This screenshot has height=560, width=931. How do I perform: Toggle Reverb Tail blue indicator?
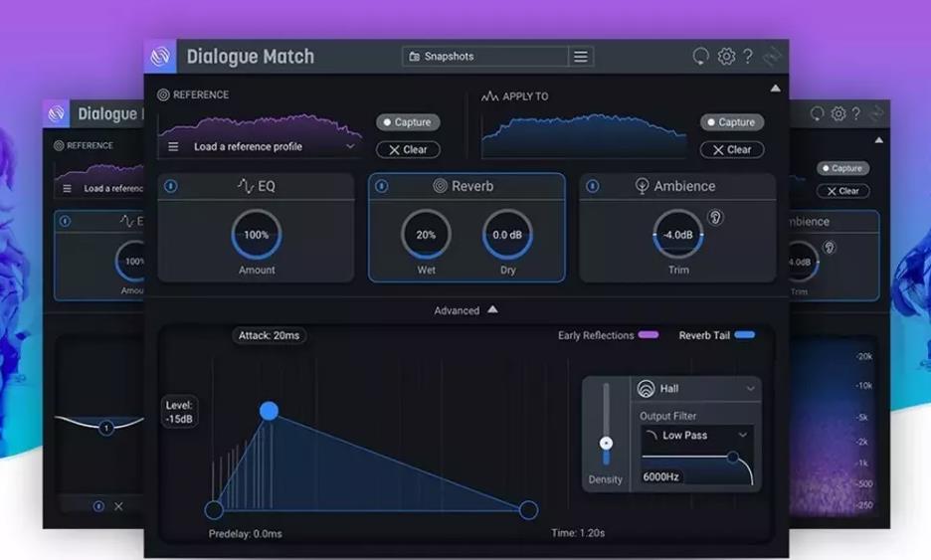pos(745,335)
